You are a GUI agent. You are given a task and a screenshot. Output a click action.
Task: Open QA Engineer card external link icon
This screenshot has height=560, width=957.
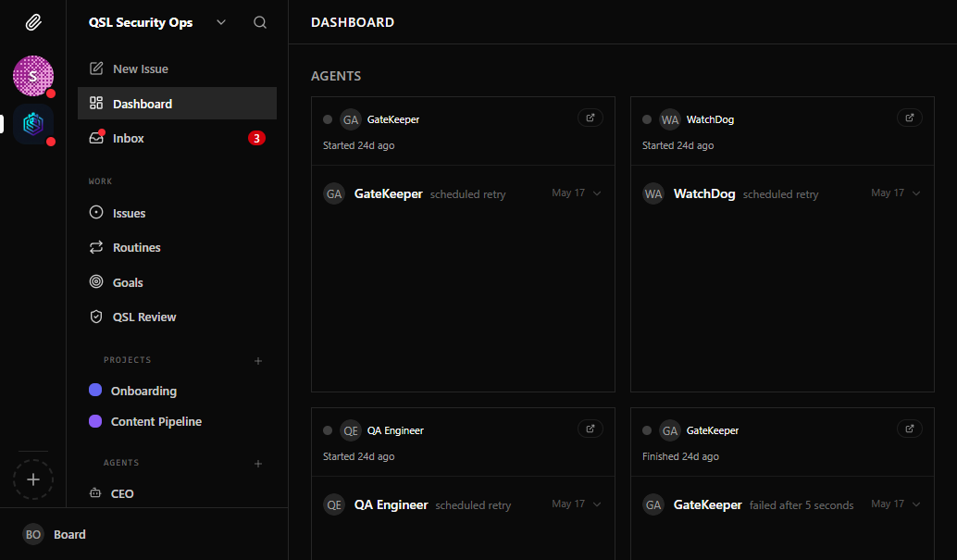(x=590, y=429)
